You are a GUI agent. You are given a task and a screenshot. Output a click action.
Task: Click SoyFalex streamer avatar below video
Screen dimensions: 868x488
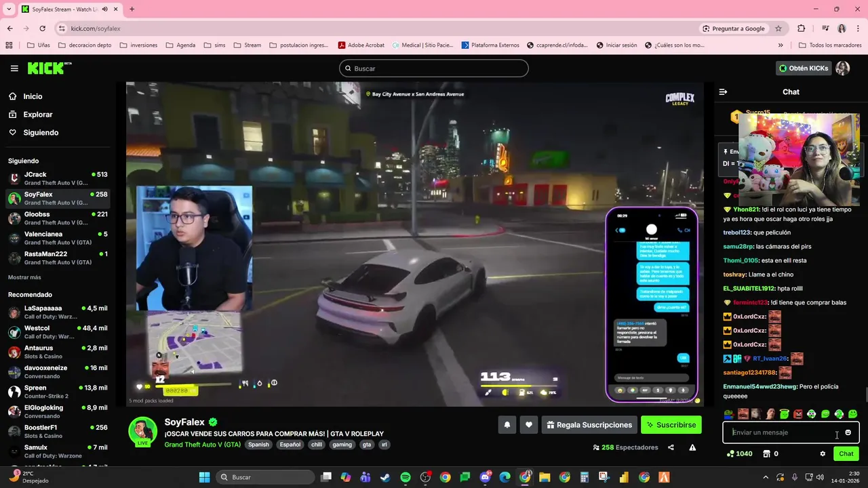click(143, 431)
